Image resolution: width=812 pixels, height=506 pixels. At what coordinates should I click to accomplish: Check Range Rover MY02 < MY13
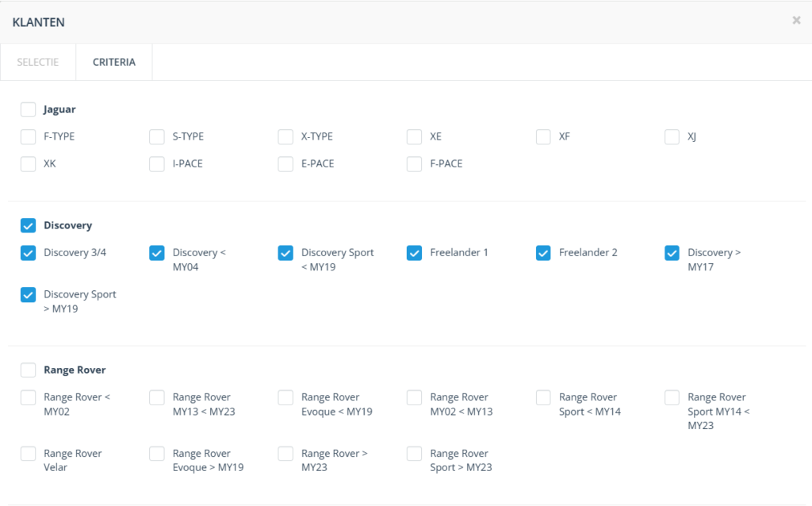(414, 398)
